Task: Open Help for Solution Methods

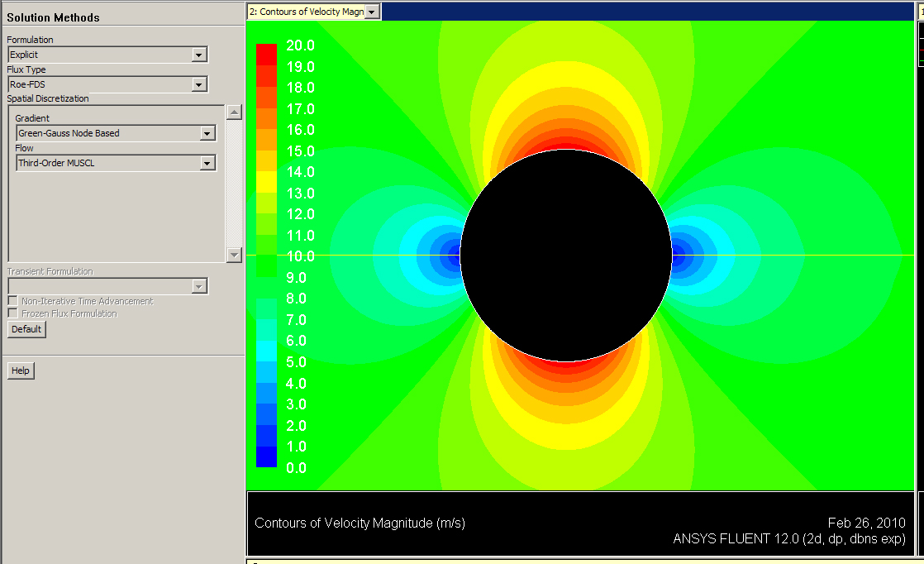Action: point(20,370)
